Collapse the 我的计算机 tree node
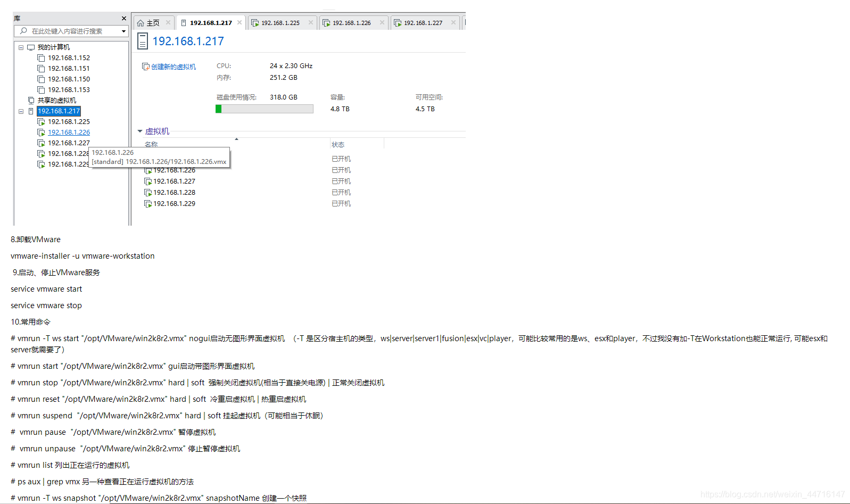 (21, 47)
